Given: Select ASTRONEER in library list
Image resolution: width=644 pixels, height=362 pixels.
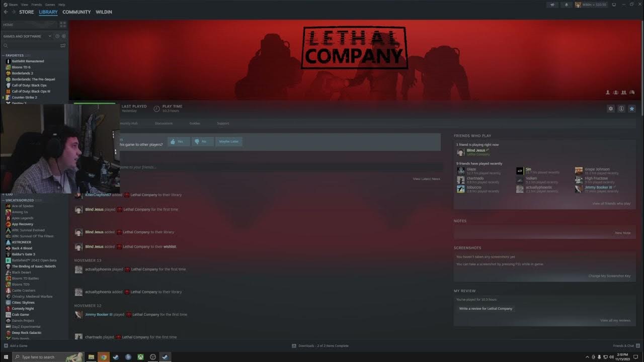Looking at the screenshot, I should [21, 242].
